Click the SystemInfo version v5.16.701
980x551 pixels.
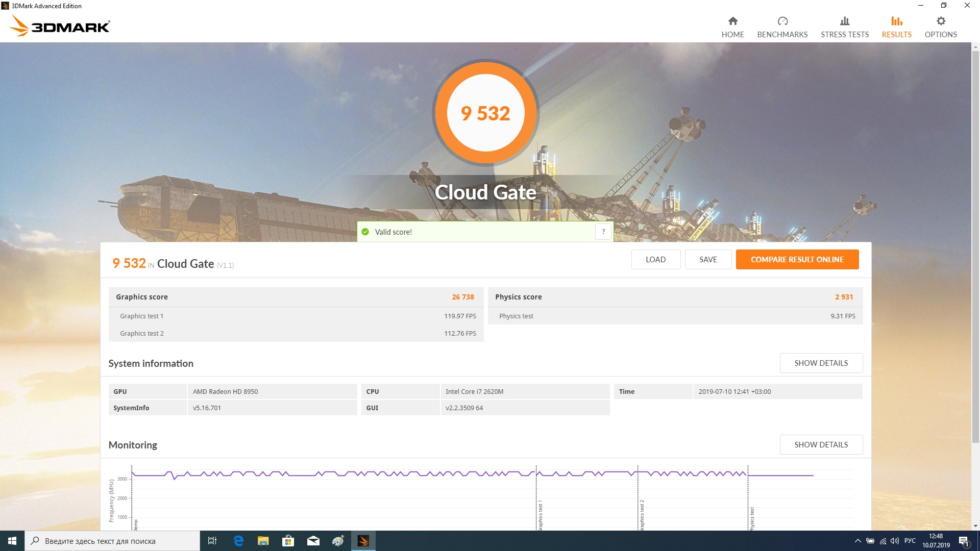pyautogui.click(x=272, y=408)
